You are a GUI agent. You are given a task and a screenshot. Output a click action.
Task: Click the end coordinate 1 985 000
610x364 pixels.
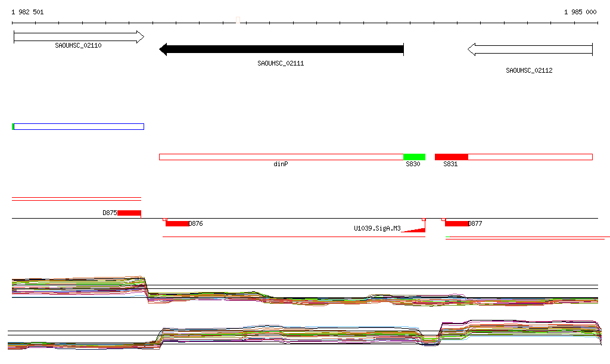(x=580, y=12)
